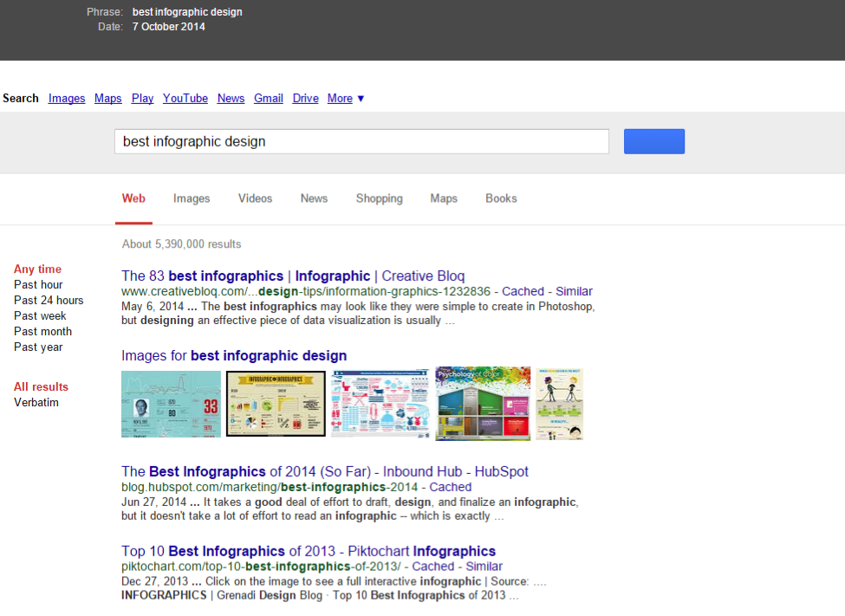Open the 'Psychology of Color' thumbnail

pos(483,404)
